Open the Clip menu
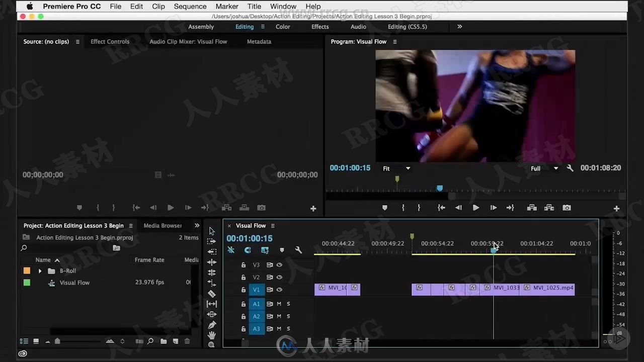 [158, 7]
